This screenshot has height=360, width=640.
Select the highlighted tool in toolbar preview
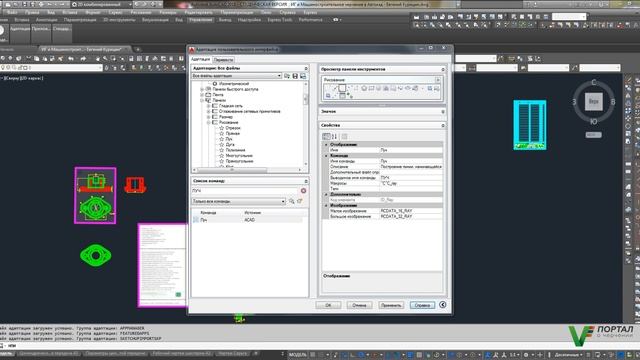pyautogui.click(x=342, y=88)
